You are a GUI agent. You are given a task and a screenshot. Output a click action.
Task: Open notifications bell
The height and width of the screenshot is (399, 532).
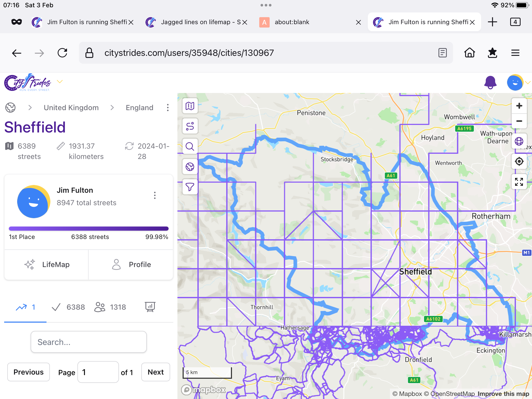pos(490,83)
